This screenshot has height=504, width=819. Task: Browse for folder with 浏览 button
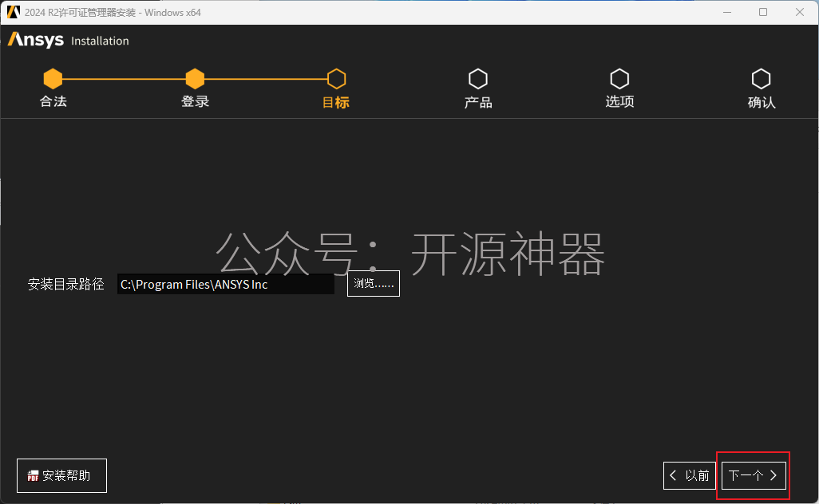coord(374,283)
